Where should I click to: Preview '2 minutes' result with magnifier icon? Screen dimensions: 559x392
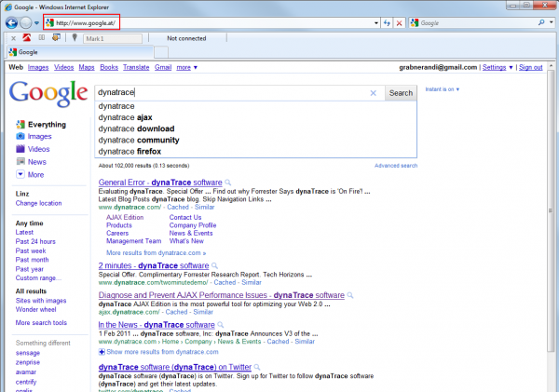tap(214, 266)
